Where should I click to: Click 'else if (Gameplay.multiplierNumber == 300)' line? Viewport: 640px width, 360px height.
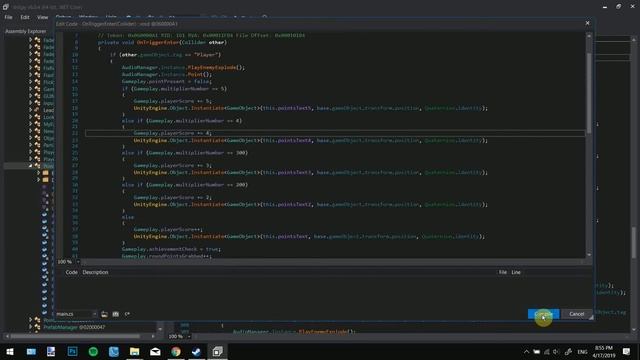(184, 153)
